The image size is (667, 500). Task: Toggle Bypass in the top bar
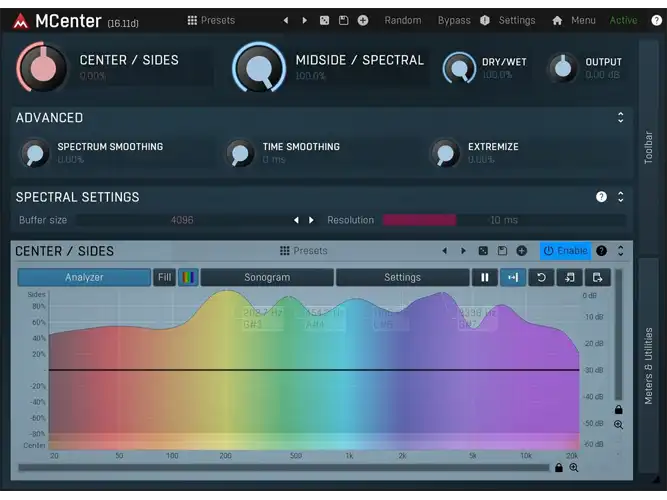[454, 20]
